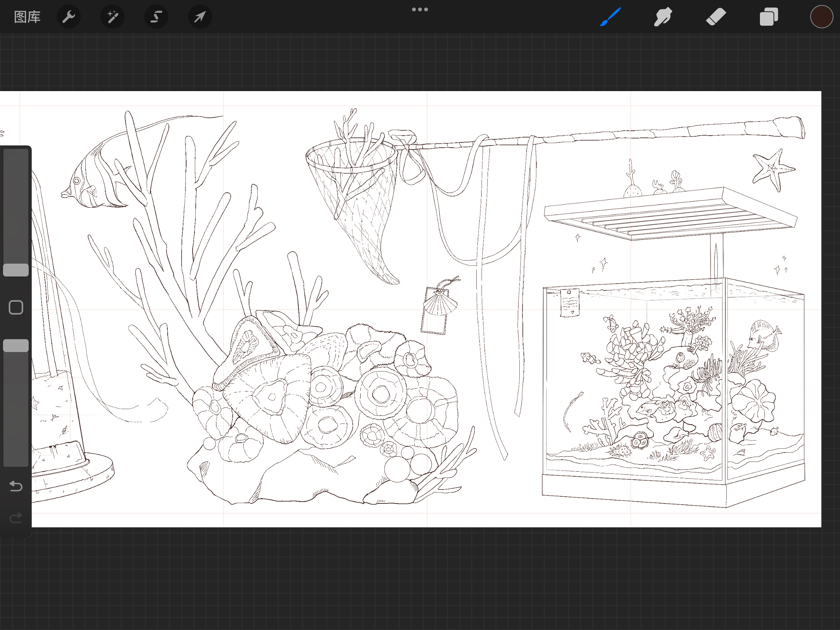Viewport: 840px width, 630px height.
Task: Open the Actions wrench menu
Action: [x=69, y=17]
